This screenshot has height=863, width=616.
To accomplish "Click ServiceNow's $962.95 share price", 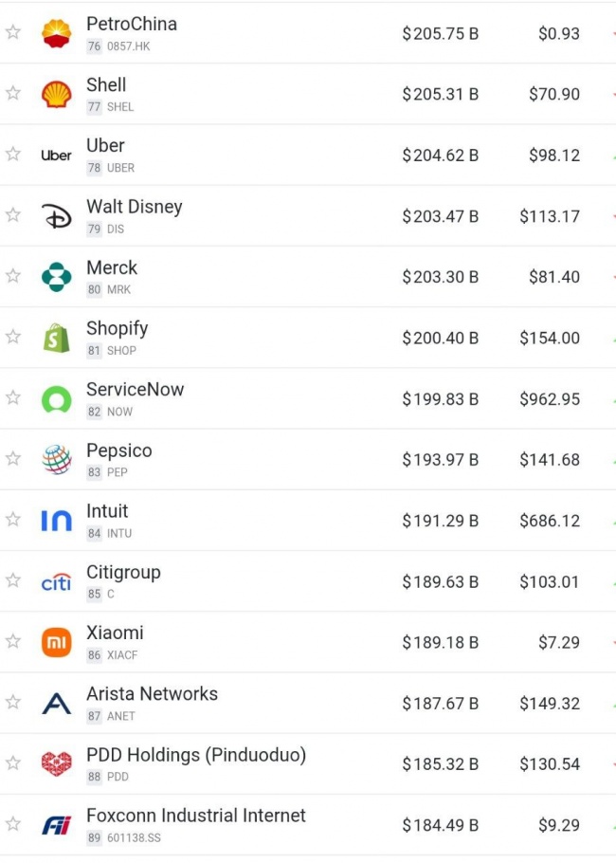I will (x=549, y=399).
